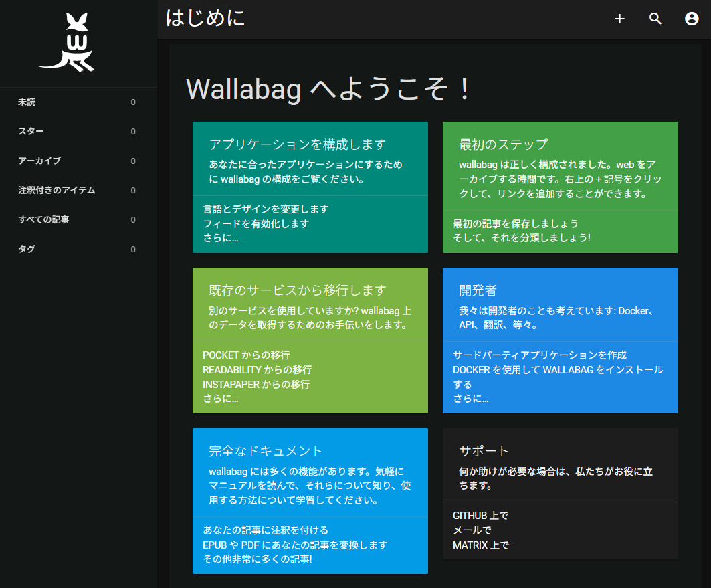Click the そして、それを分類しましょう! link

(x=522, y=238)
